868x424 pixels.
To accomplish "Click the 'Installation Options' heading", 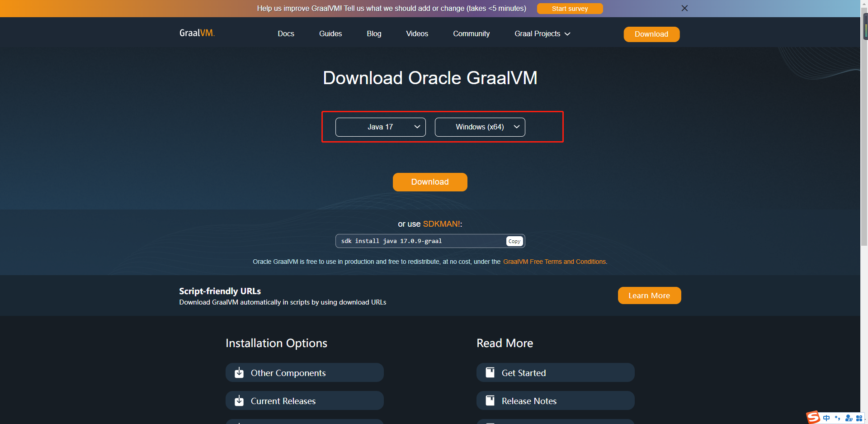I will coord(276,343).
